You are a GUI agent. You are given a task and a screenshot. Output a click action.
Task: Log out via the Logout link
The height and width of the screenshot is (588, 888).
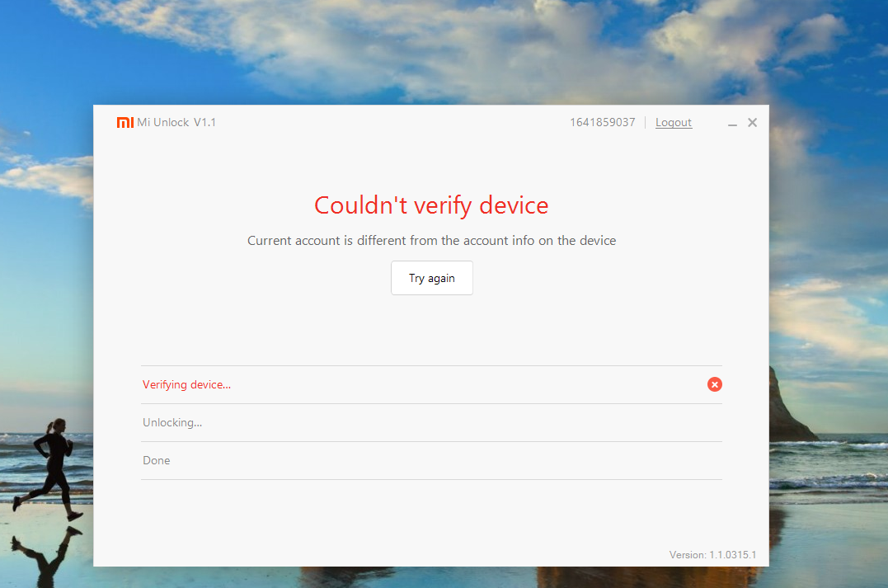pyautogui.click(x=674, y=122)
